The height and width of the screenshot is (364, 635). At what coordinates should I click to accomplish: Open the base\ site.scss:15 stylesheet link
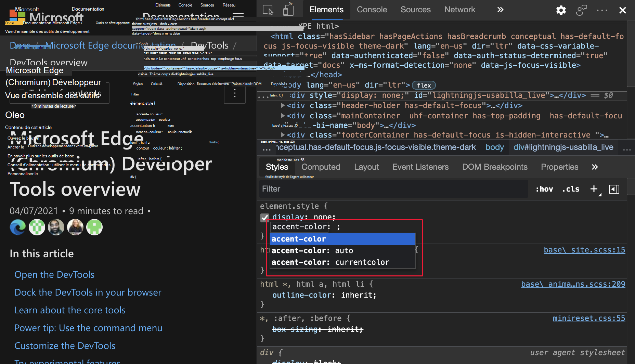coord(584,250)
